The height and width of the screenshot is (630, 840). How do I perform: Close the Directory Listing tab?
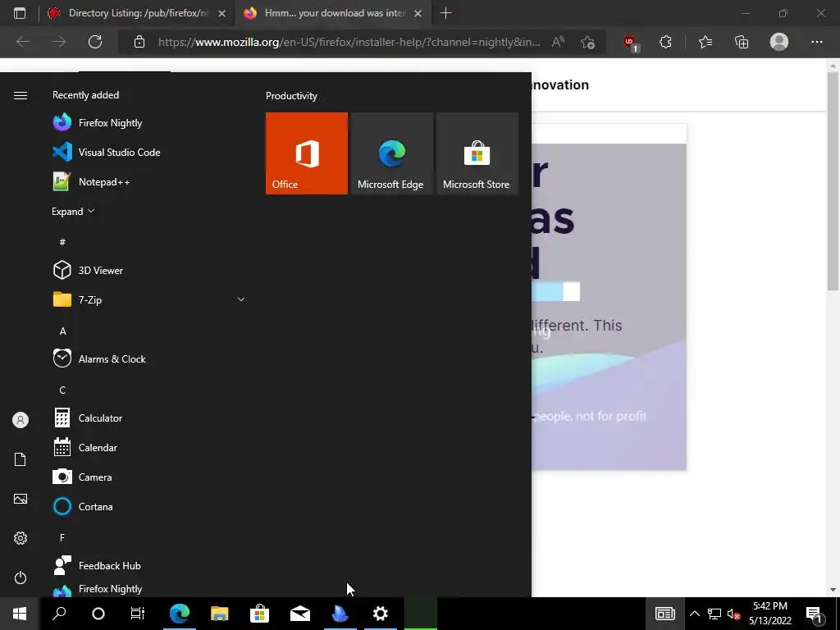(x=221, y=13)
